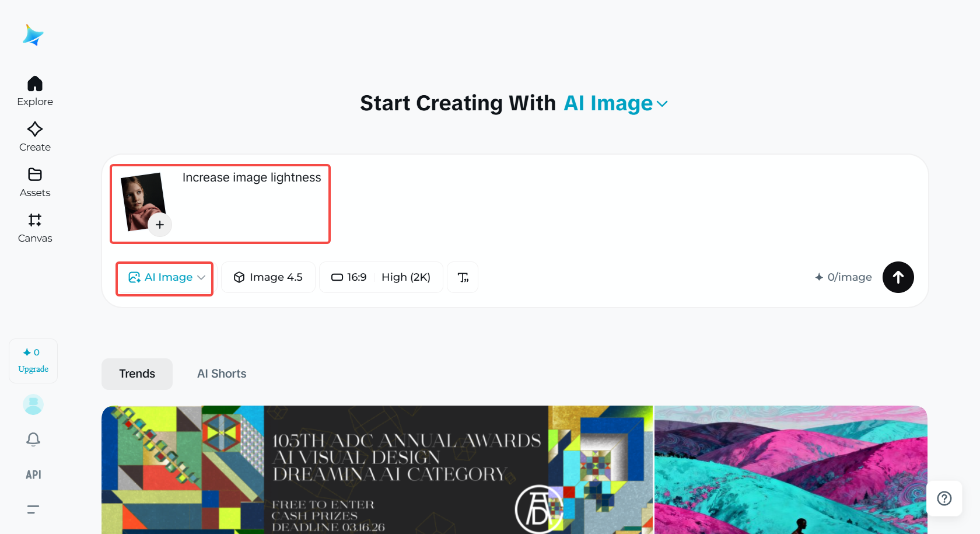
Task: Click the Dreamina logo icon
Action: pyautogui.click(x=33, y=35)
